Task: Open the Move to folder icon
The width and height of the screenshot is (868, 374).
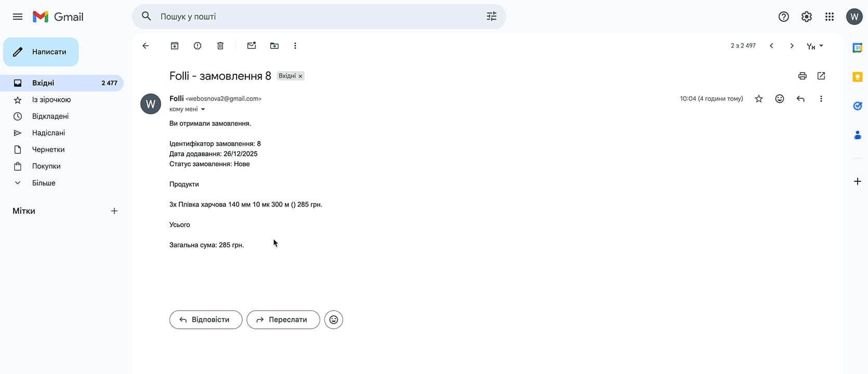Action: click(x=274, y=46)
